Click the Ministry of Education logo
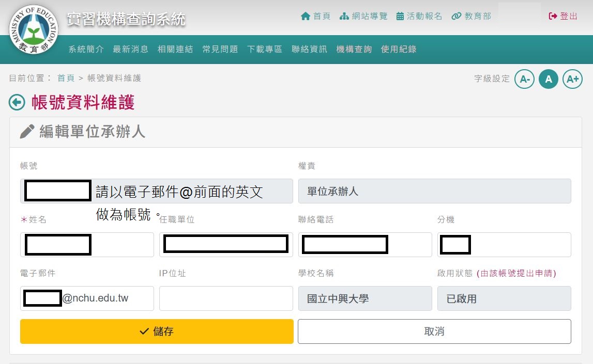This screenshot has width=593, height=364. click(34, 29)
